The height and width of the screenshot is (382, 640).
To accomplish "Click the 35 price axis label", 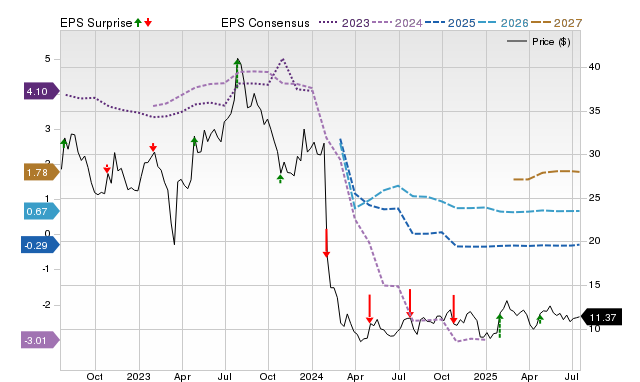I will click(x=594, y=111).
